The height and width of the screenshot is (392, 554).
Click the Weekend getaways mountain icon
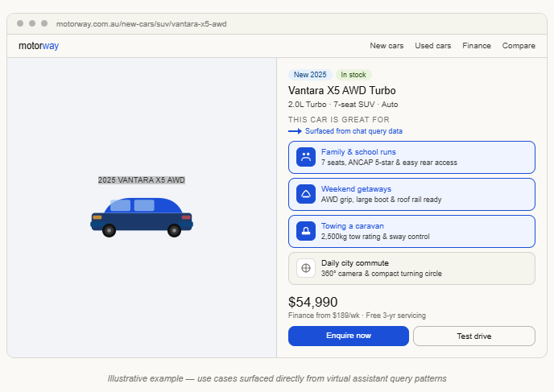306,194
